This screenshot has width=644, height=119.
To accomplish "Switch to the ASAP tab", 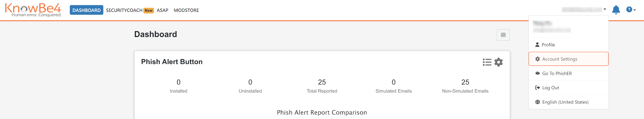I will 163,10.
